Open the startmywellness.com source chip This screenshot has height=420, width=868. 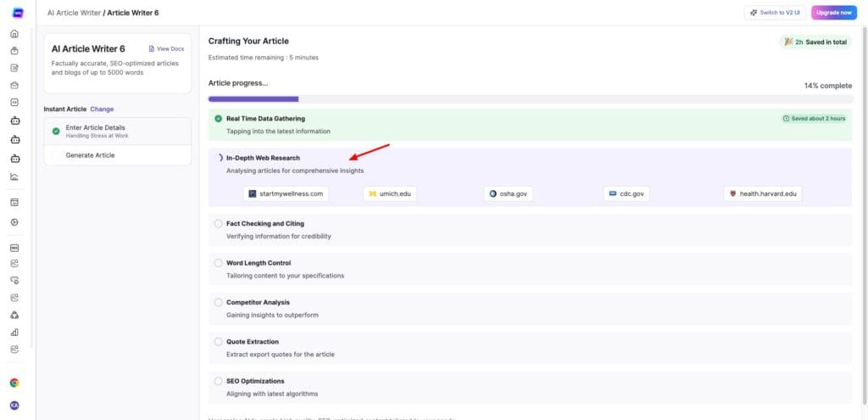click(286, 194)
